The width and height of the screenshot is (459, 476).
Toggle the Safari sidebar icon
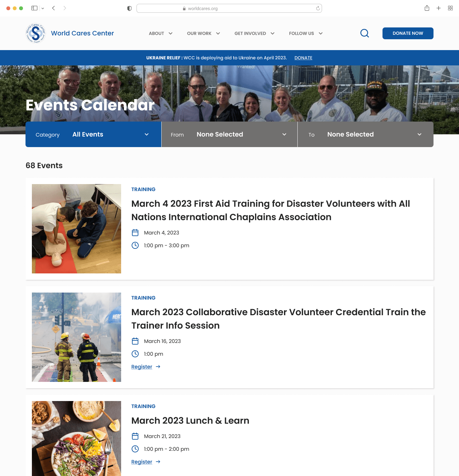(x=34, y=8)
